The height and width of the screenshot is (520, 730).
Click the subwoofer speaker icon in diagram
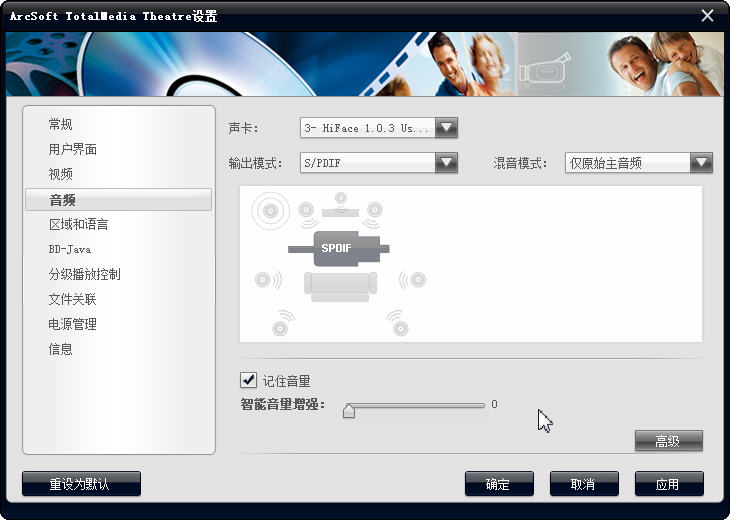coord(269,210)
